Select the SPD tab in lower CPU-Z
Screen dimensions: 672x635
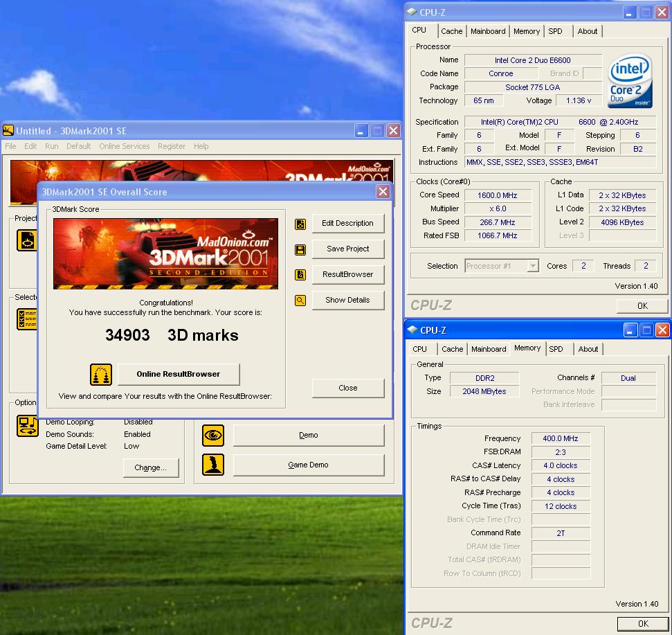556,349
